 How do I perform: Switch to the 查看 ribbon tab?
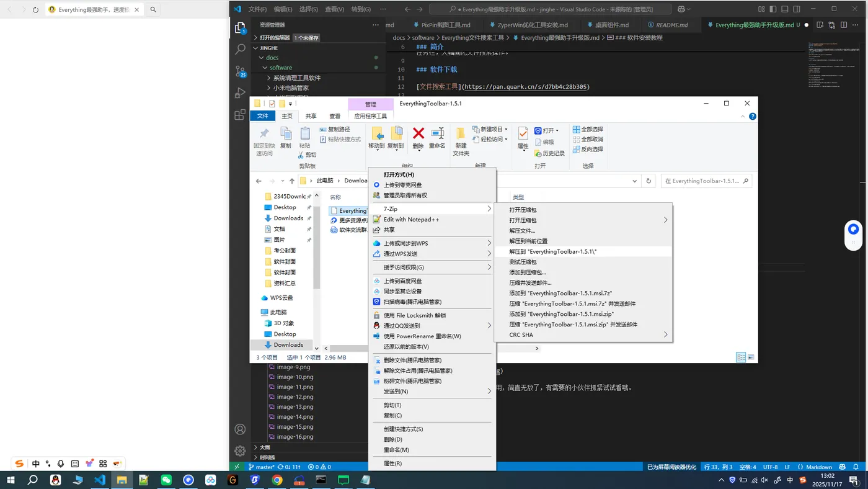tap(335, 116)
